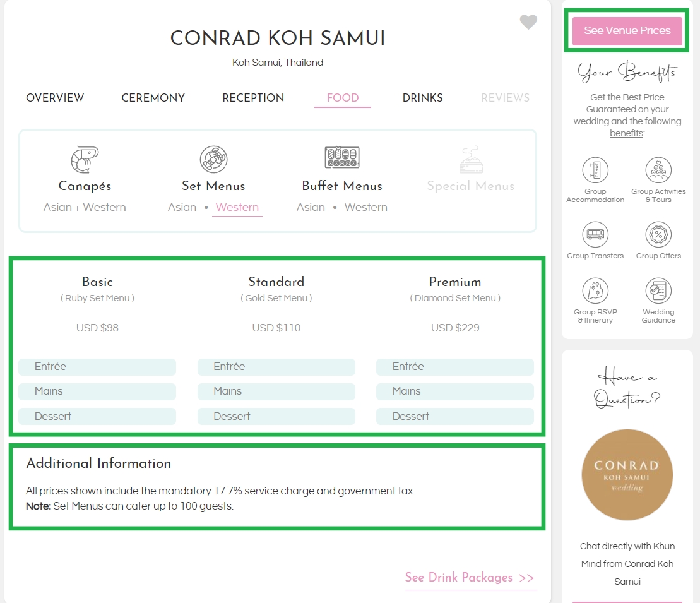Image resolution: width=700 pixels, height=603 pixels.
Task: Click the CONRAD KOH SAMUI title
Action: click(278, 38)
